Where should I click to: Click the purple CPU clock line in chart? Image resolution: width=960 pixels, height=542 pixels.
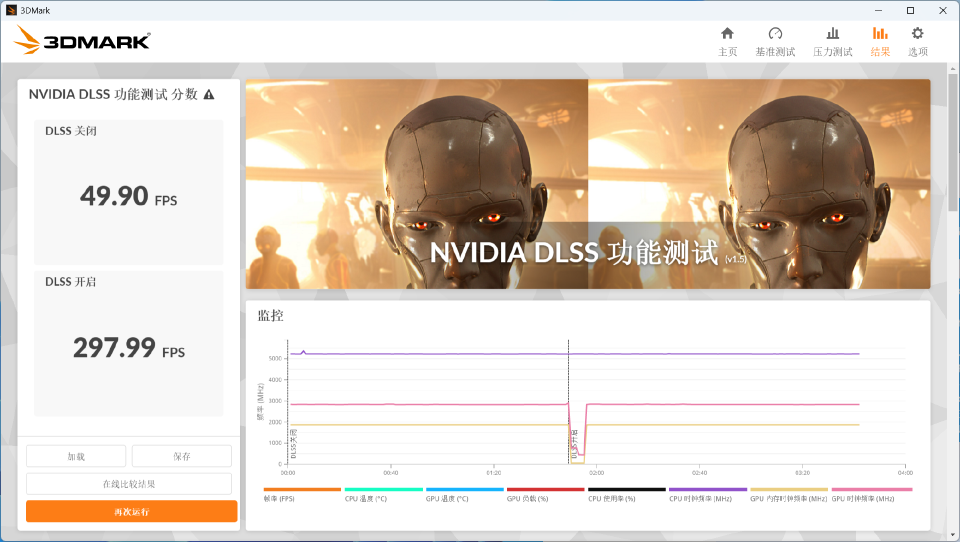pos(574,354)
